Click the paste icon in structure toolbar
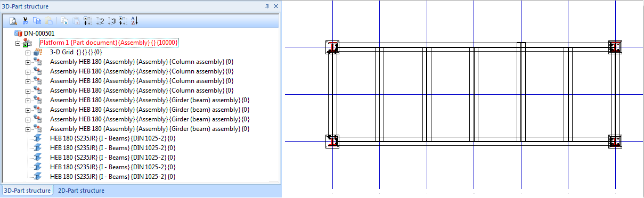Image resolution: width=644 pixels, height=198 pixels. click(48, 21)
